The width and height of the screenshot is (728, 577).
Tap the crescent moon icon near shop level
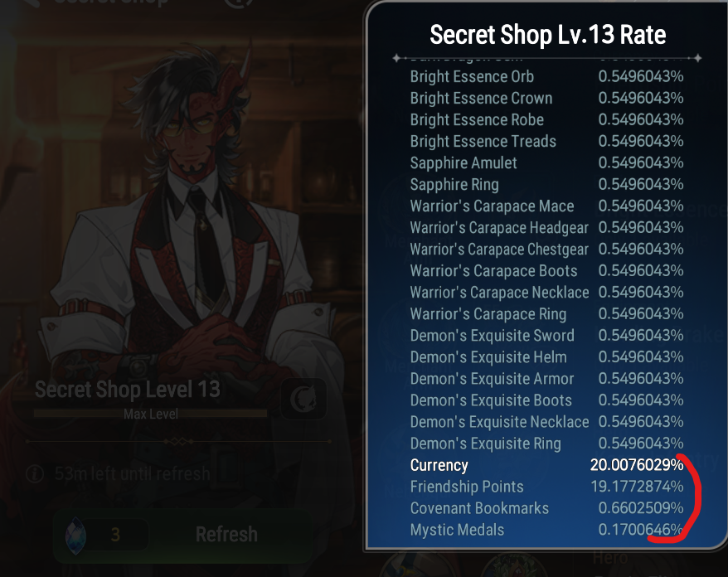[x=303, y=399]
